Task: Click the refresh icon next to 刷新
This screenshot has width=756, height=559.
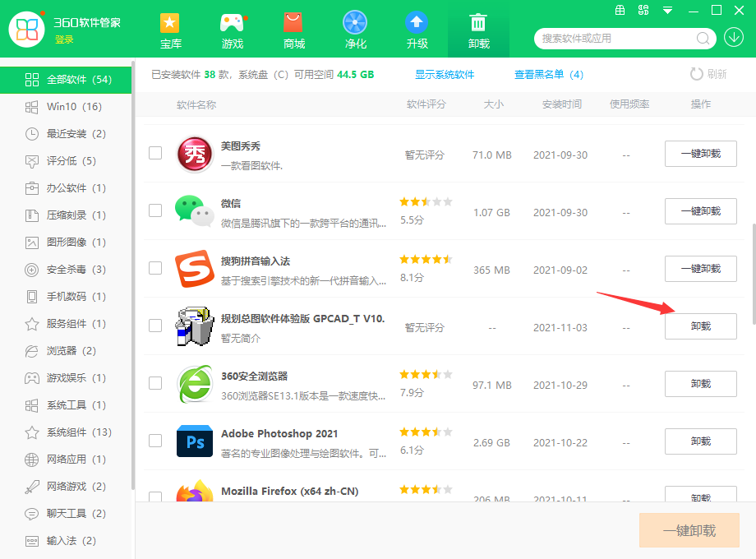Action: point(696,74)
